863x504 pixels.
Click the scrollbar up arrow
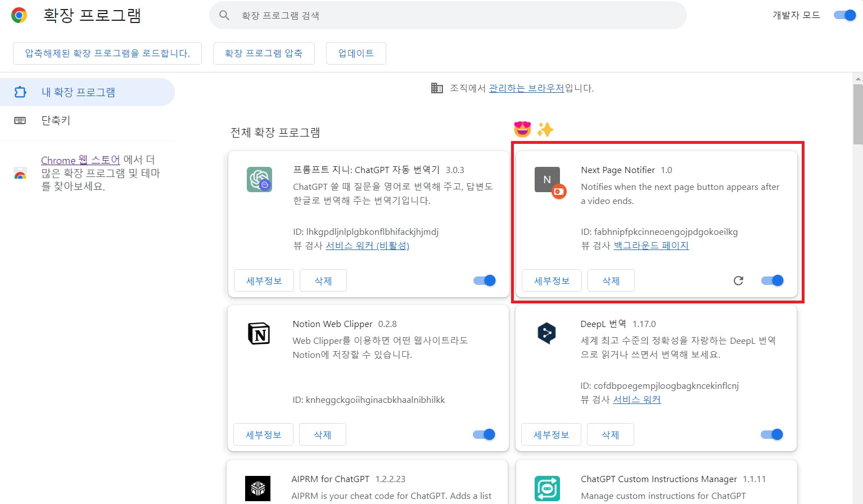pyautogui.click(x=858, y=78)
